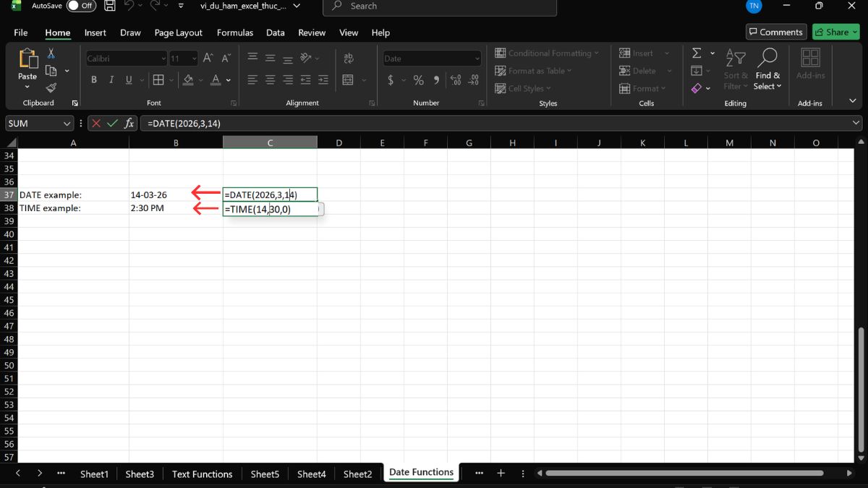Open the Find & Select button

tap(767, 69)
